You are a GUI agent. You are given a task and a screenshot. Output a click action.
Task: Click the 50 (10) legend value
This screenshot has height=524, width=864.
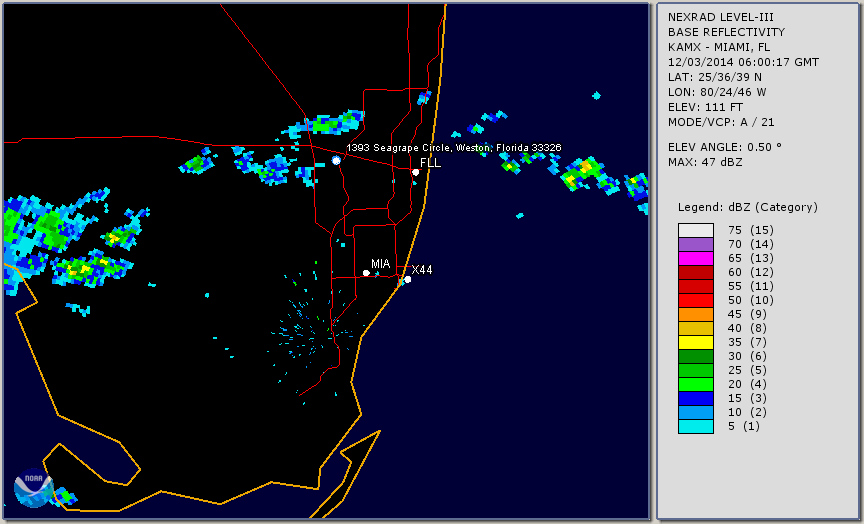[750, 300]
